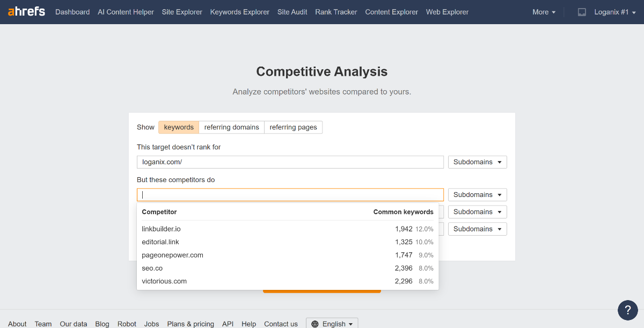Go to AI Content Helper

126,12
